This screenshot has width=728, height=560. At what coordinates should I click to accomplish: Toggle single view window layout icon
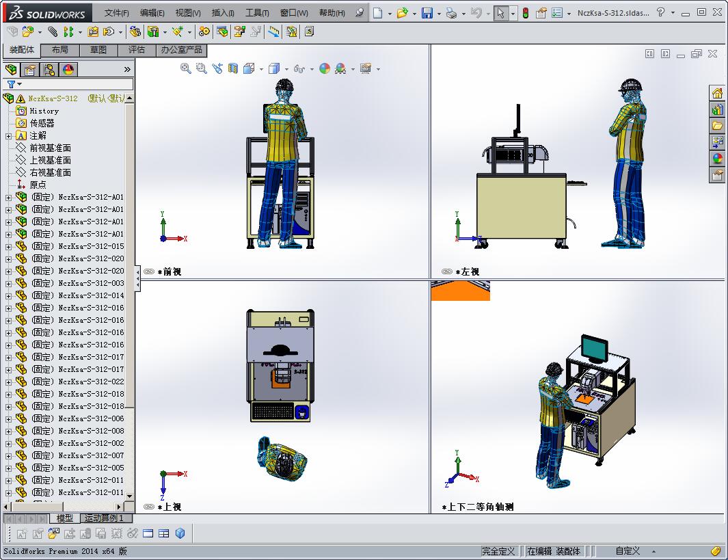(148, 533)
